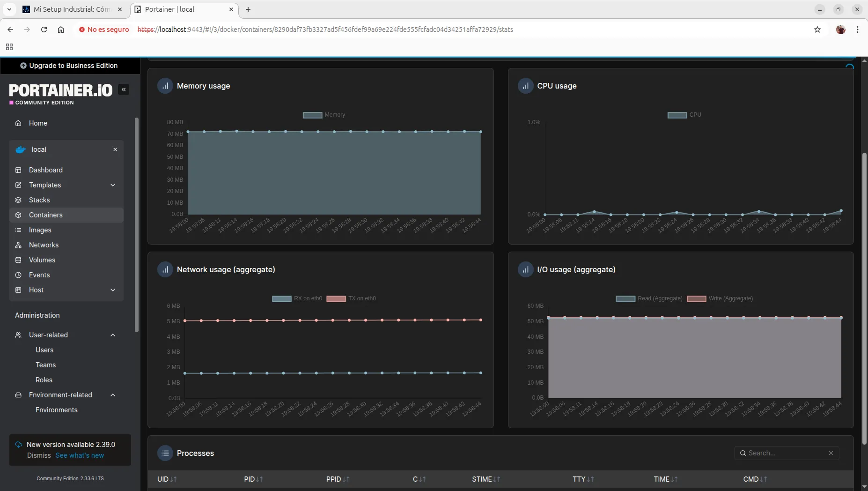The width and height of the screenshot is (868, 491).
Task: Click the Containers cube icon
Action: click(x=18, y=215)
